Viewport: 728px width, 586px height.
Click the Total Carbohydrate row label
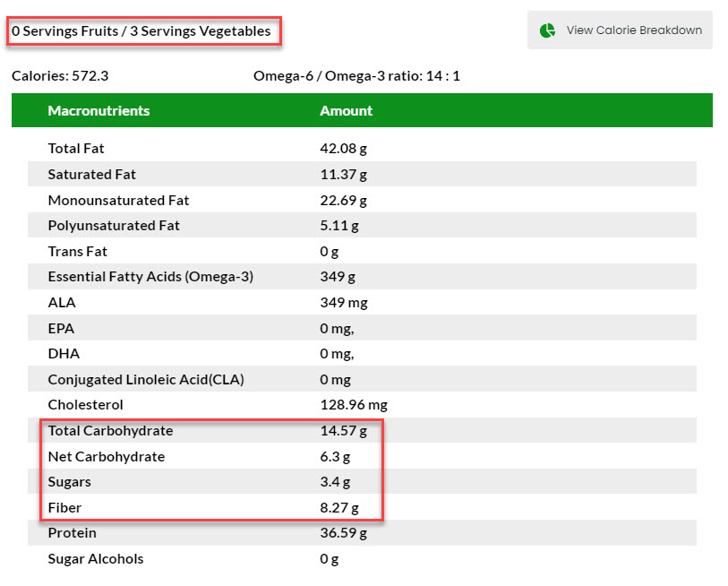[110, 431]
